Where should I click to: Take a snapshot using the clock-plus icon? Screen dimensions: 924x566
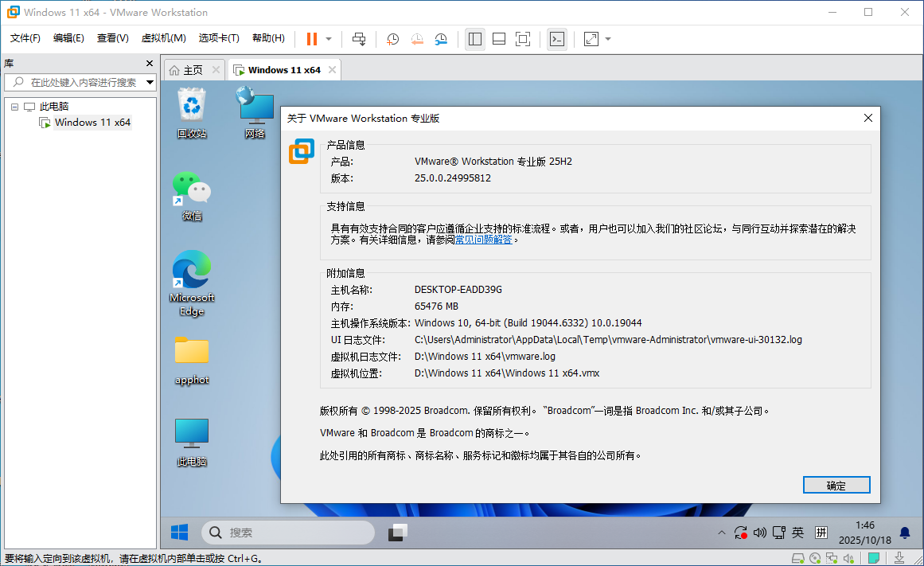(392, 38)
